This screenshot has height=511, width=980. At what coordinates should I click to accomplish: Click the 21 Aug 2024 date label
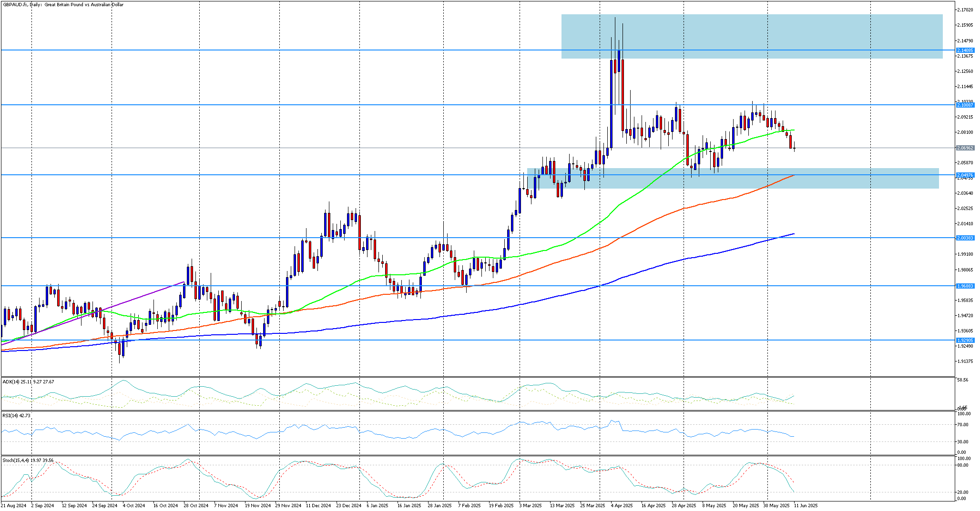(13, 505)
